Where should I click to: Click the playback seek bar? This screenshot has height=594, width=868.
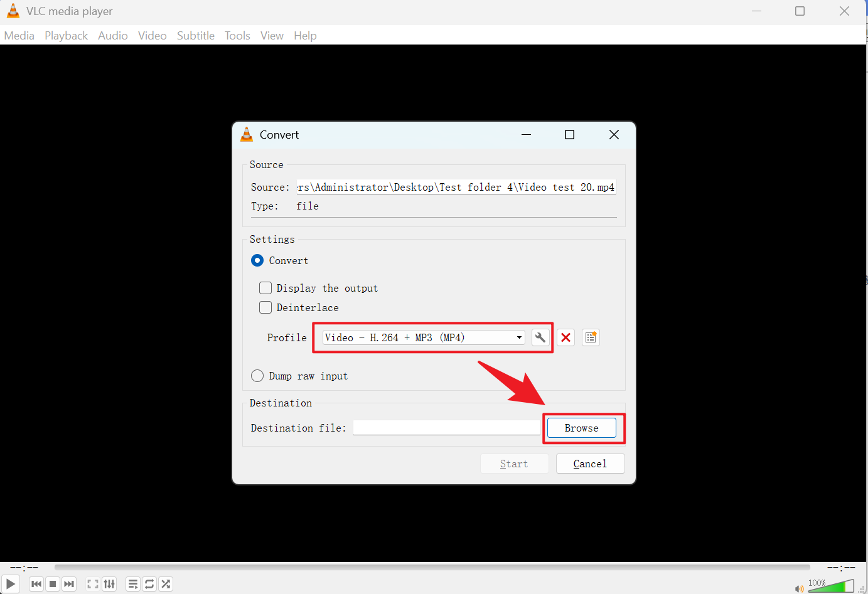click(x=432, y=567)
